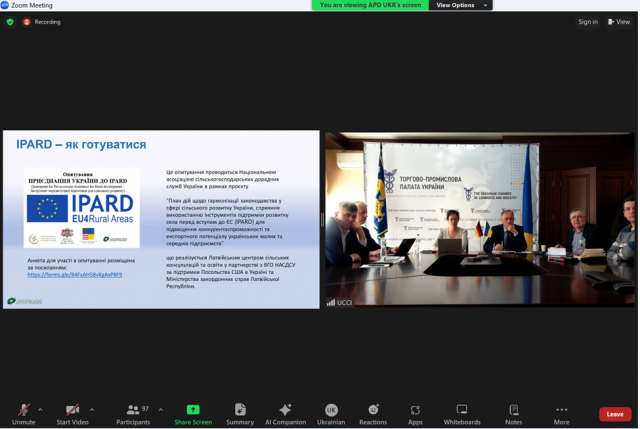Show More meeting controls
The width and height of the screenshot is (640, 429).
coord(562,414)
